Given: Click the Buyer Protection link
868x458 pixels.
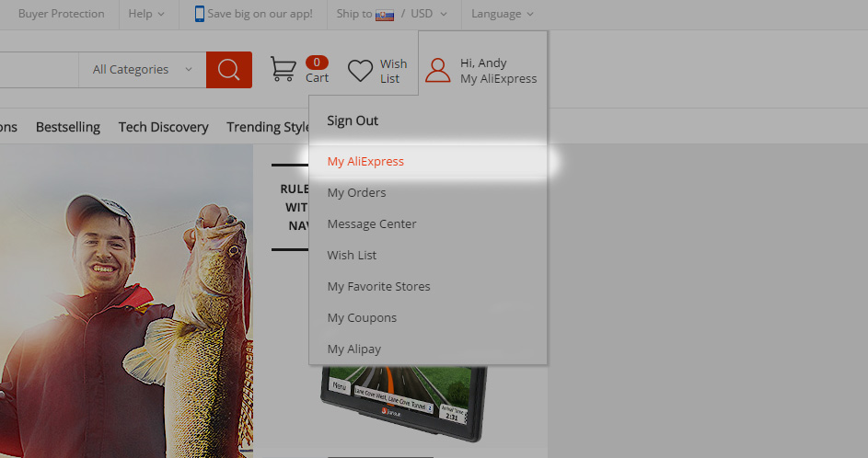Looking at the screenshot, I should click(61, 14).
